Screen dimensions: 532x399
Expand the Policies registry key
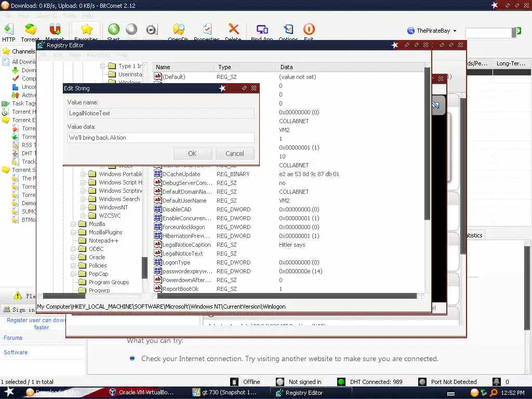[73, 265]
